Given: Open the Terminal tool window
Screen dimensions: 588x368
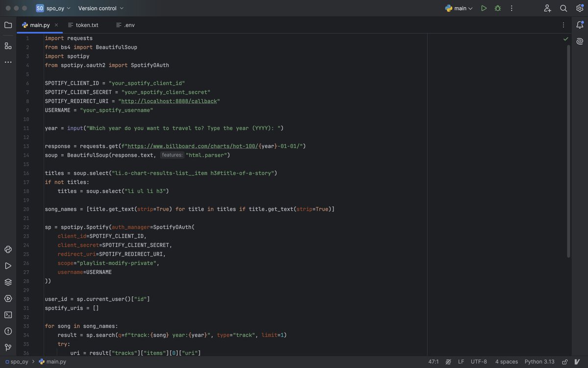Looking at the screenshot, I should point(8,315).
